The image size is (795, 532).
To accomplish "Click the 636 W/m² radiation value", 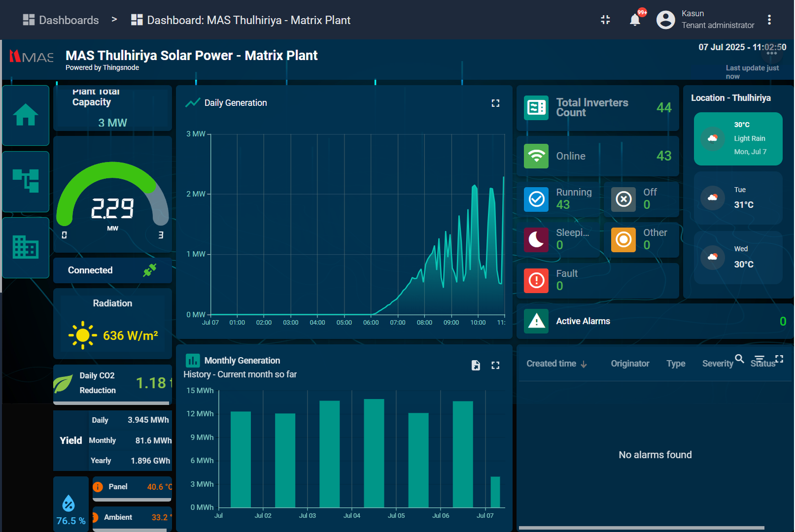I will point(130,336).
